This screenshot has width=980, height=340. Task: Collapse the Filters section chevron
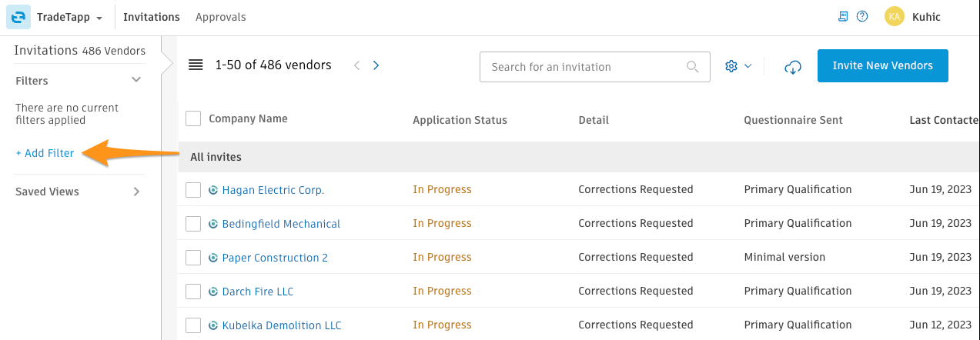pyautogui.click(x=136, y=80)
